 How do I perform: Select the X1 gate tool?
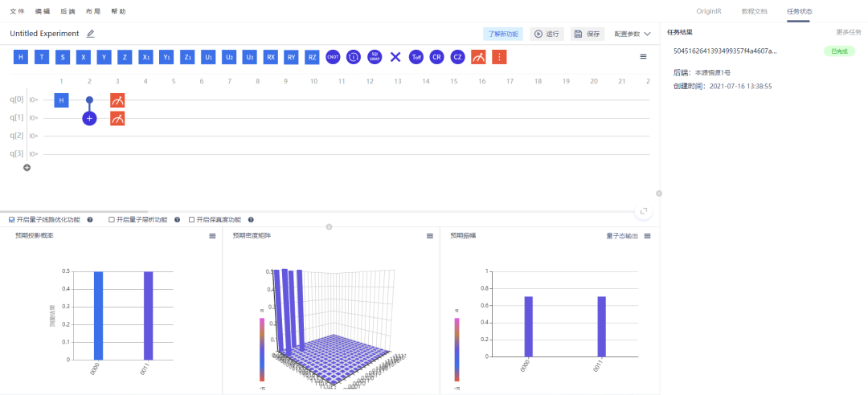click(x=145, y=57)
